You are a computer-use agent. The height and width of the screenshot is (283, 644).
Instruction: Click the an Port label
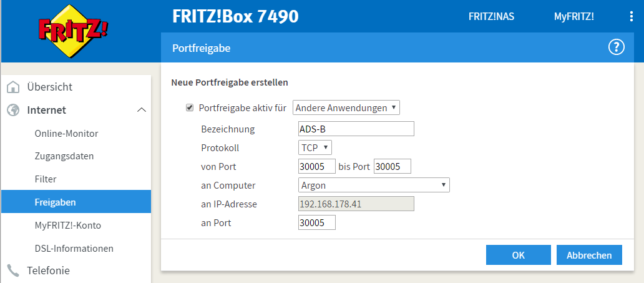[216, 223]
